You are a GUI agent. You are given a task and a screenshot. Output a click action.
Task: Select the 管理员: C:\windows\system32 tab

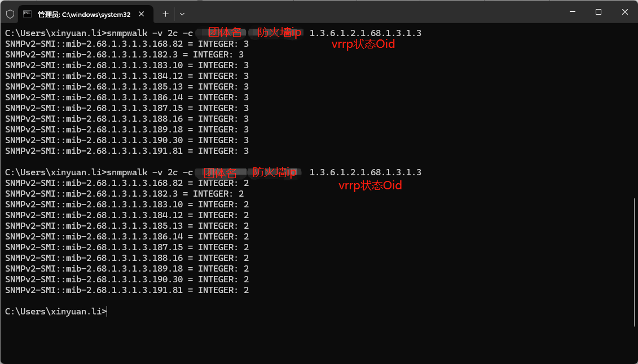(x=83, y=14)
